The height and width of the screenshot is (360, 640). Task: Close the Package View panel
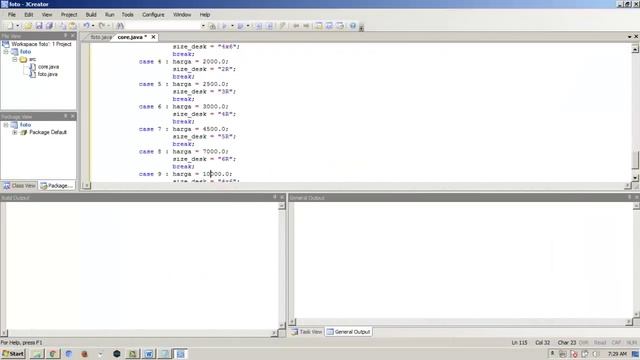73,116
